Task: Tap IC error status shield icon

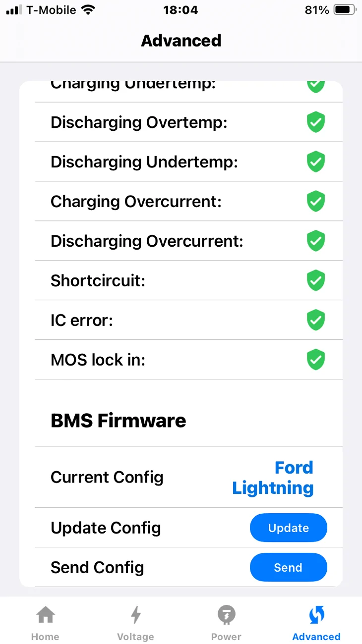Action: pos(316,320)
